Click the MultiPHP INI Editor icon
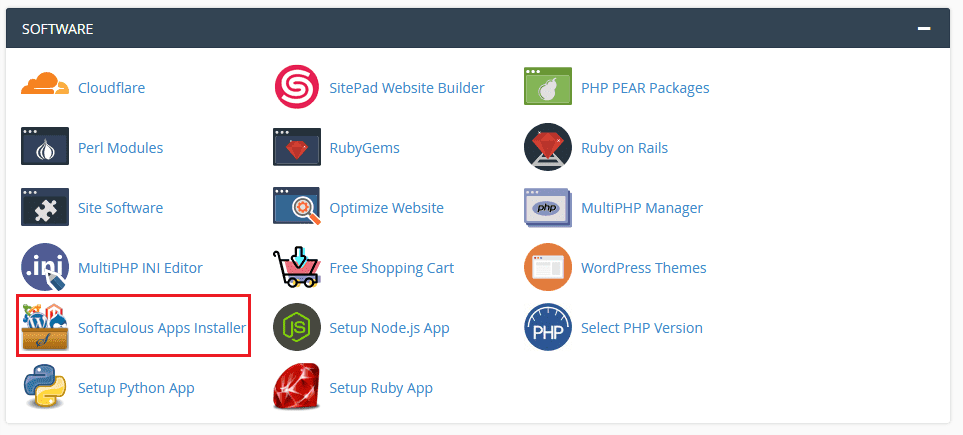Viewport: 963px width, 435px height. (x=45, y=267)
